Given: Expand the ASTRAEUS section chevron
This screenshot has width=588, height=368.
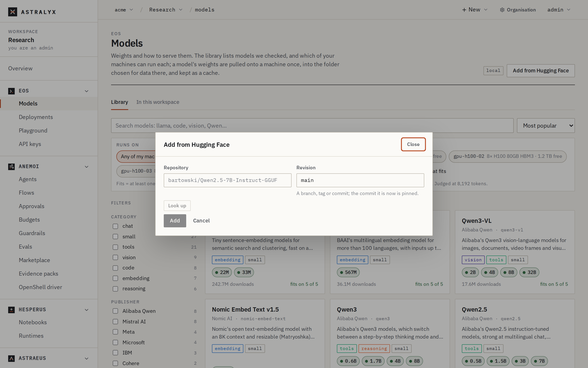Looking at the screenshot, I should (x=87, y=359).
